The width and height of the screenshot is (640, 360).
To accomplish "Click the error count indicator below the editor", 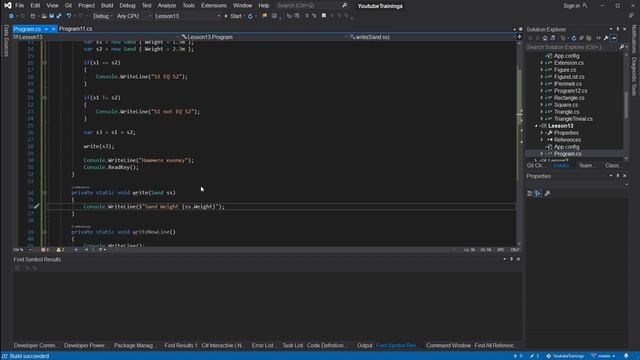I will (x=44, y=250).
